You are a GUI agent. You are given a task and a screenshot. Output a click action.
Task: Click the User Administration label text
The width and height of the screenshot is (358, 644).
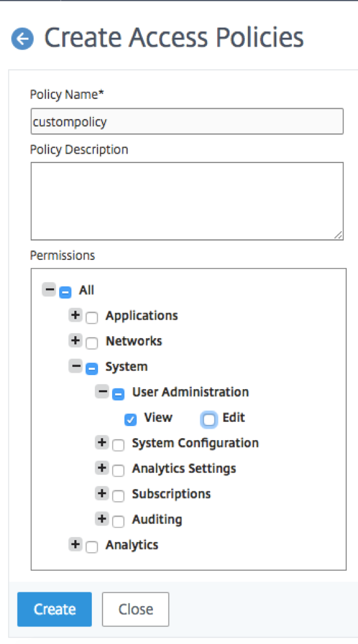(191, 392)
